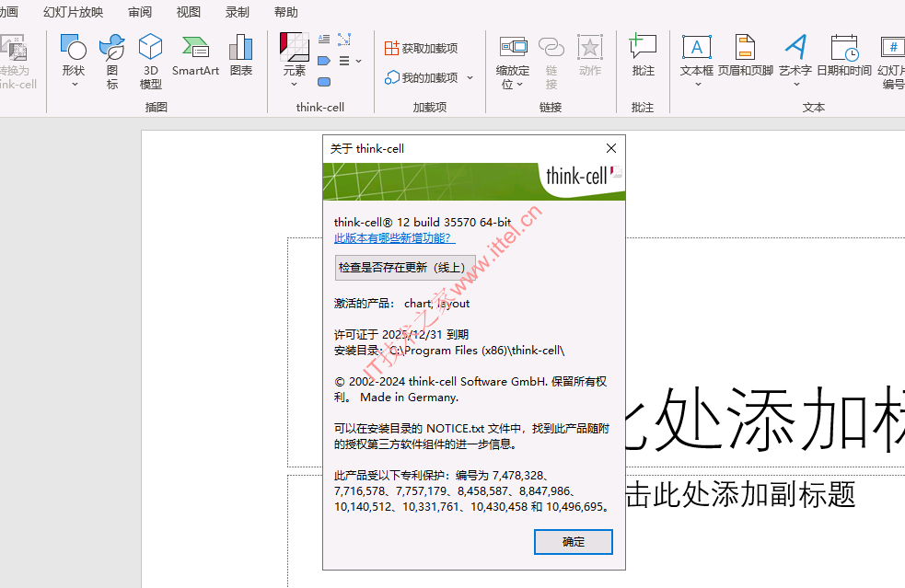Expand the 艺术字 dropdown arrow
Image resolution: width=905 pixels, height=588 pixels.
coord(796,85)
